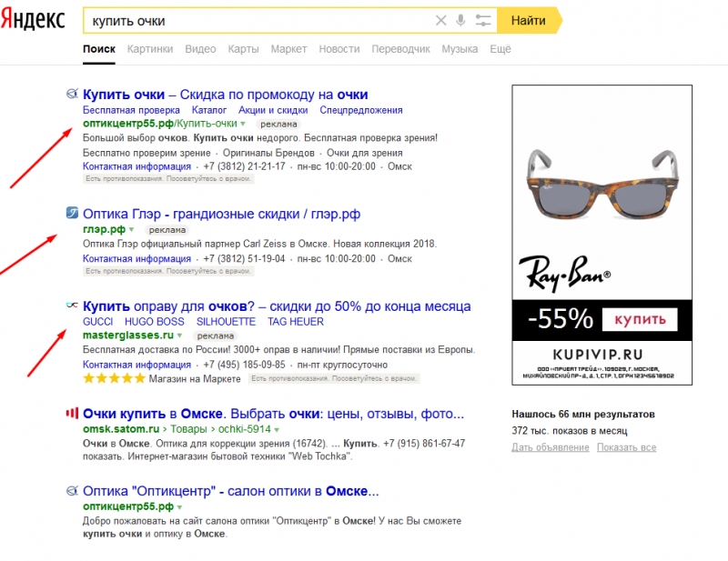Go to Новости tab
Image resolution: width=728 pixels, height=561 pixels.
coord(339,49)
